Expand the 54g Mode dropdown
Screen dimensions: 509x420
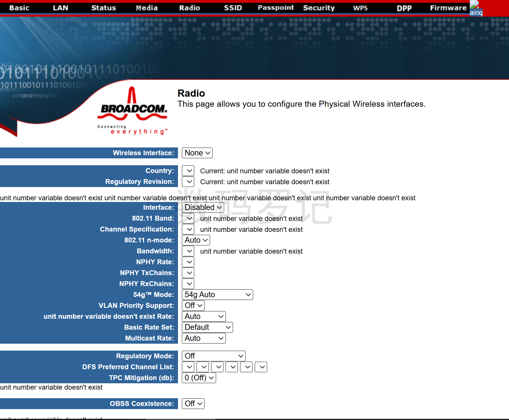217,295
